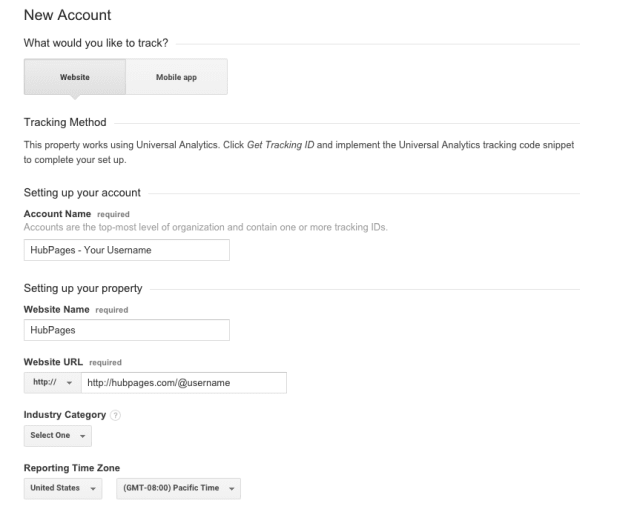Focus the Website Name field containing HubPages
The height and width of the screenshot is (512, 620).
[x=127, y=330]
